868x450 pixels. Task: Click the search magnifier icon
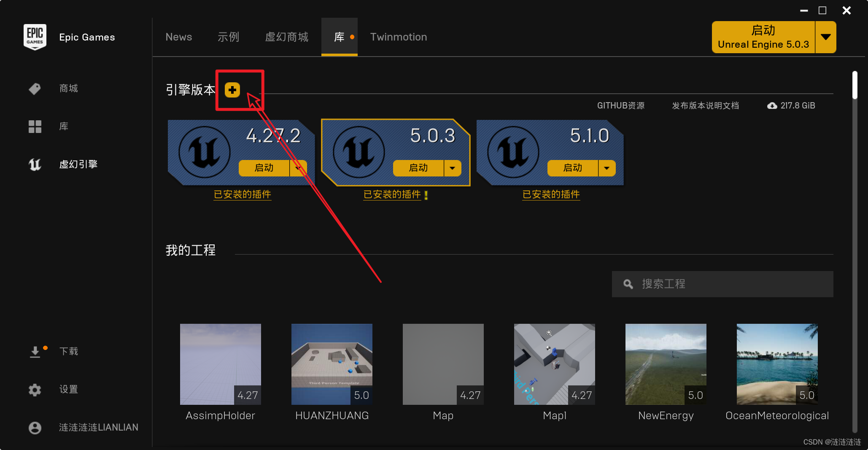tap(628, 284)
